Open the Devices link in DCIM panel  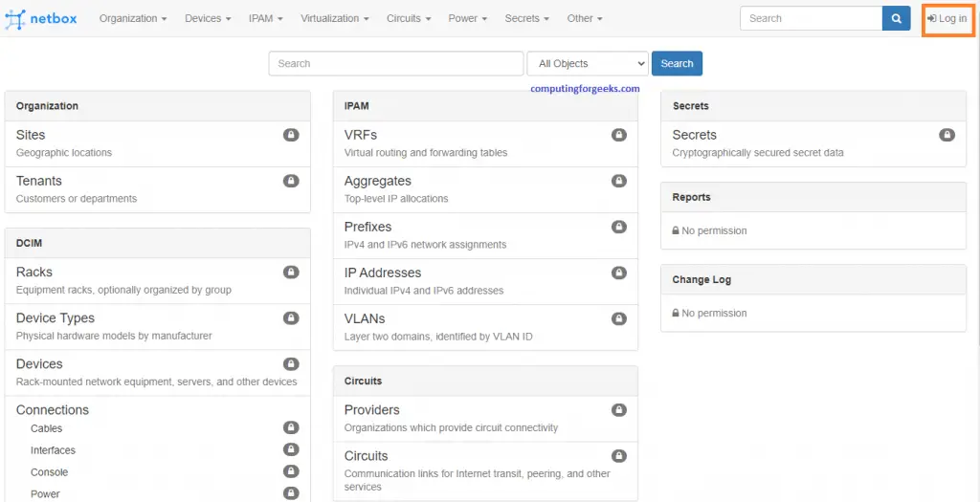coord(39,364)
